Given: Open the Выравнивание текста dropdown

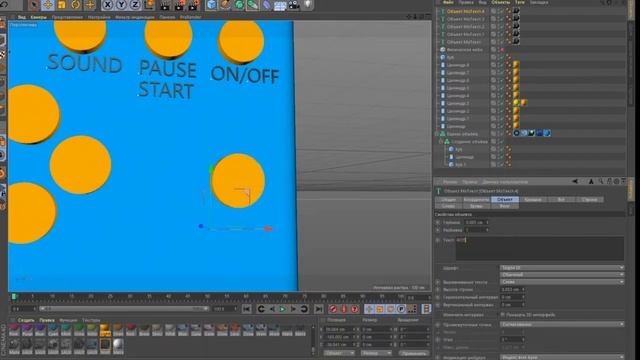Looking at the screenshot, I should (x=562, y=282).
